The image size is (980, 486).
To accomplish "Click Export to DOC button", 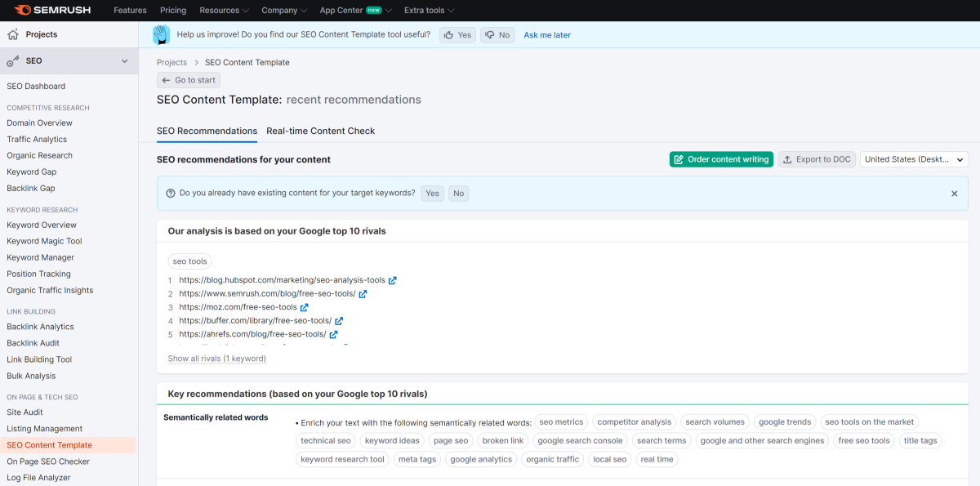I will click(x=817, y=159).
